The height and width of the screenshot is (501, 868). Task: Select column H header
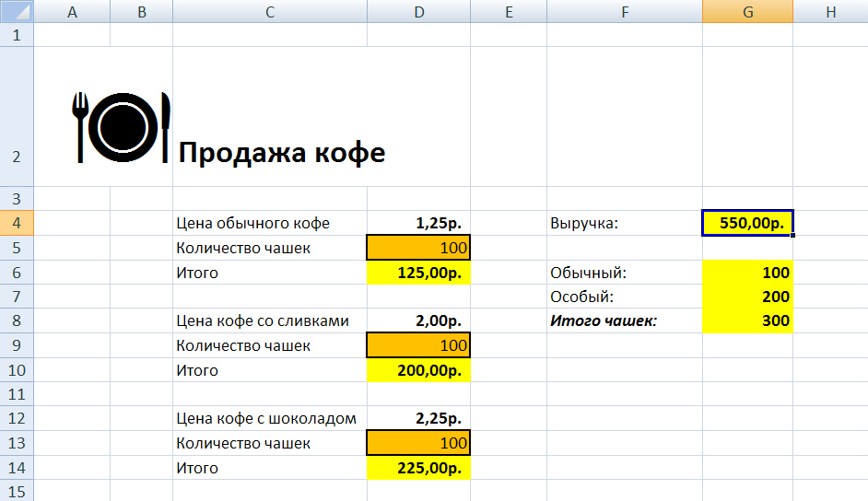tap(830, 12)
